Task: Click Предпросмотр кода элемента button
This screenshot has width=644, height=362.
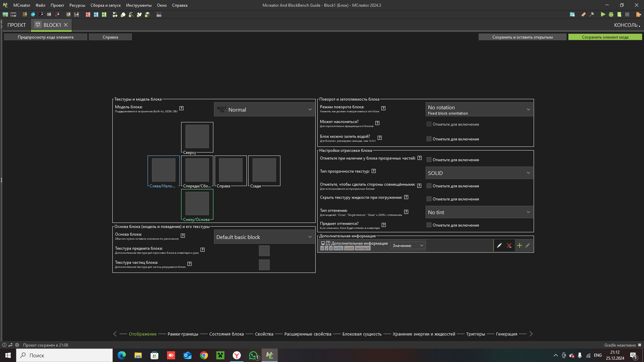Action: pos(46,37)
